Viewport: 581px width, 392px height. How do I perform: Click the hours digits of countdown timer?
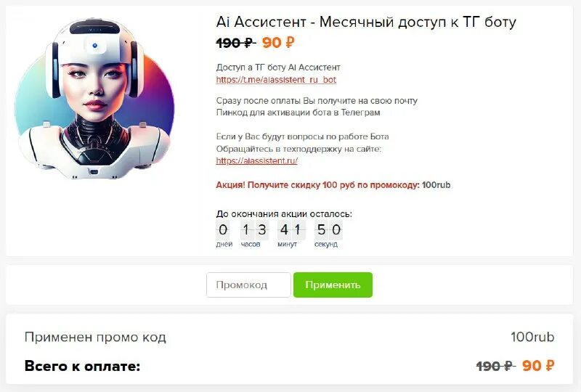tap(254, 229)
